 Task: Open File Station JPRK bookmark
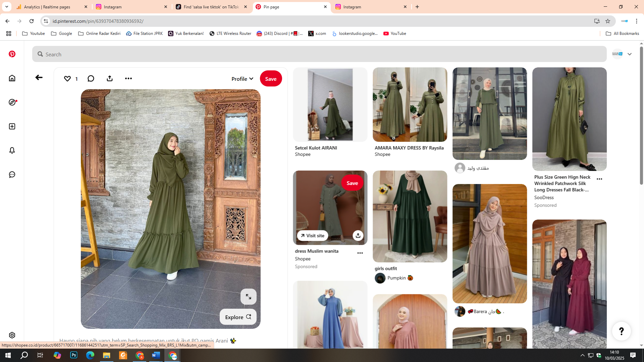[x=145, y=34]
